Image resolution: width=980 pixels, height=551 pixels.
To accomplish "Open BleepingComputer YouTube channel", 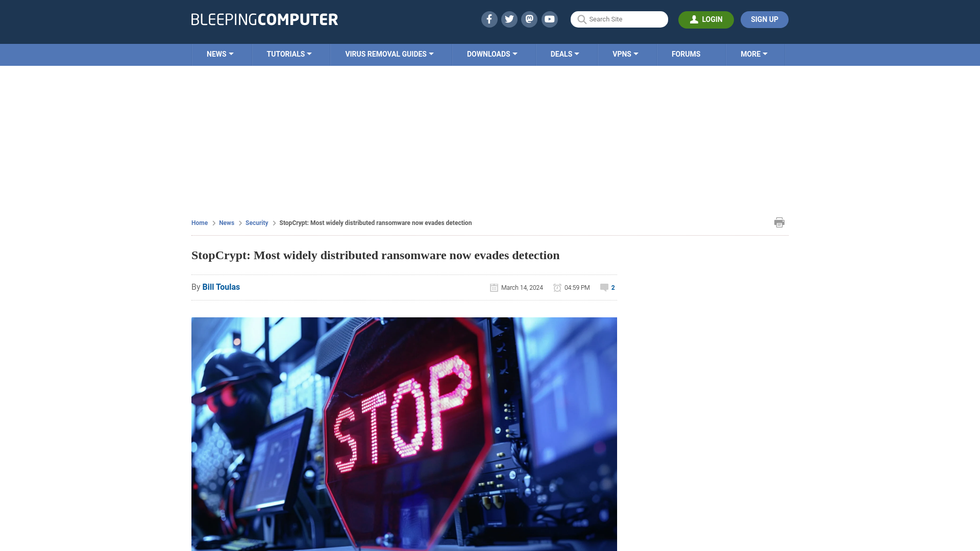I will [x=550, y=19].
